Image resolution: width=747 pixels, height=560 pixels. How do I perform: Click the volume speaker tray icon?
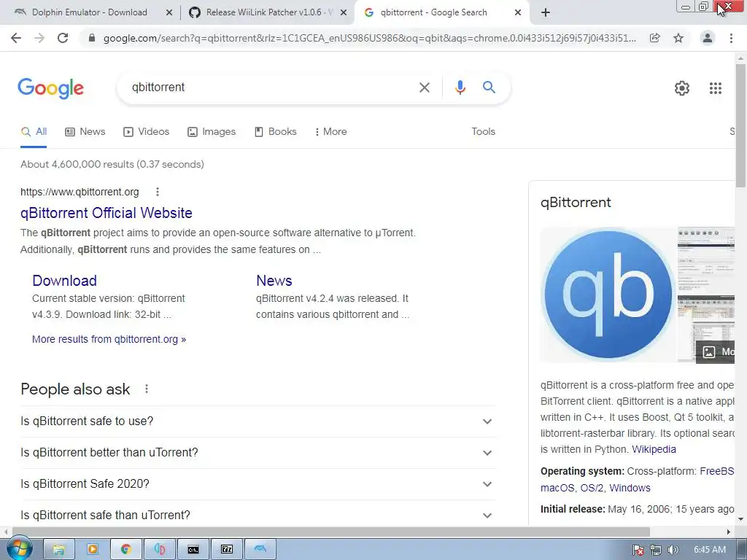tap(673, 550)
